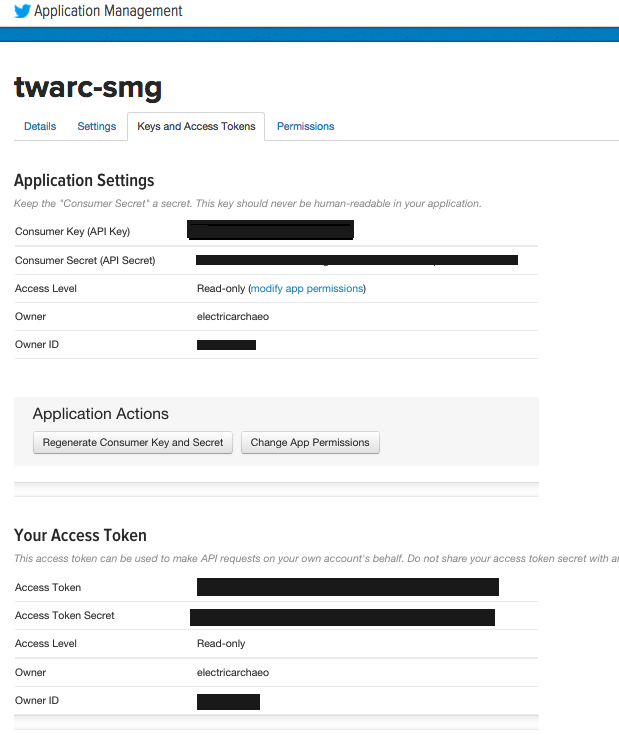
Task: Click the access token description note
Action: (x=316, y=558)
